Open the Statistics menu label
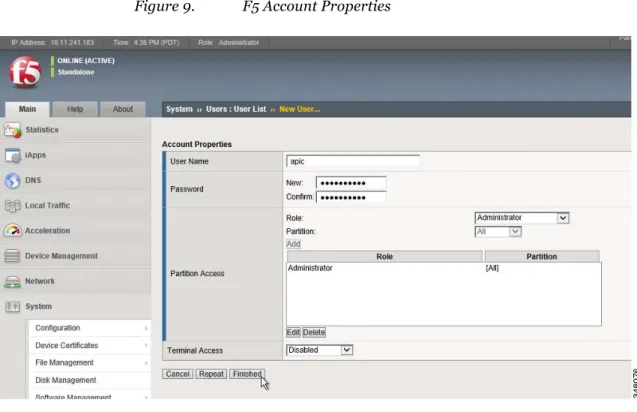 tap(42, 130)
